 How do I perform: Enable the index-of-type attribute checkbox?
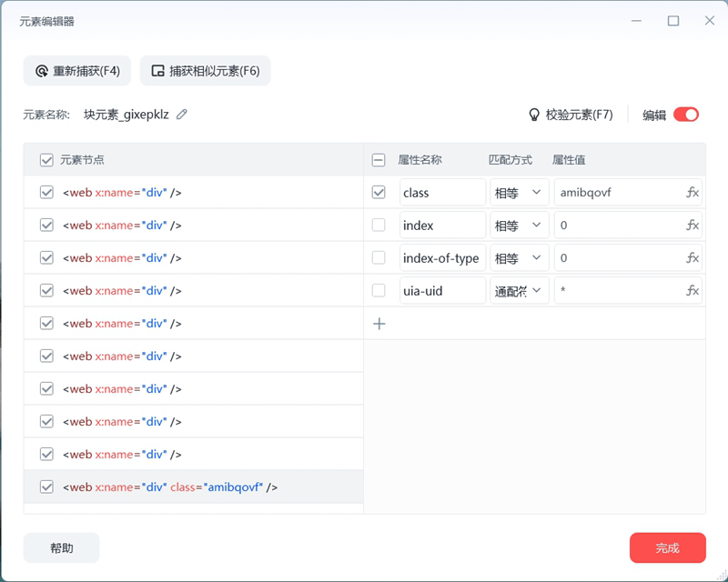tap(379, 257)
